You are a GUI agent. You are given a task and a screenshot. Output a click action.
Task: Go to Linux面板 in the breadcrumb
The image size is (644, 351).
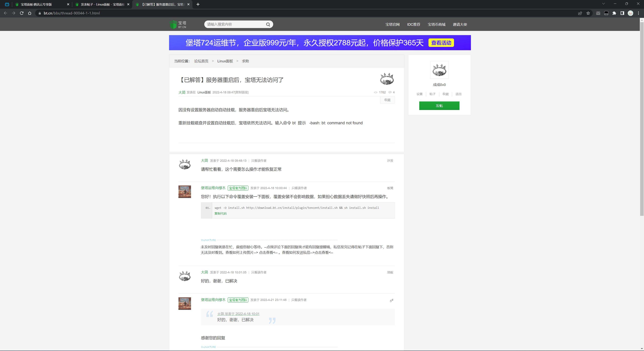(x=225, y=61)
